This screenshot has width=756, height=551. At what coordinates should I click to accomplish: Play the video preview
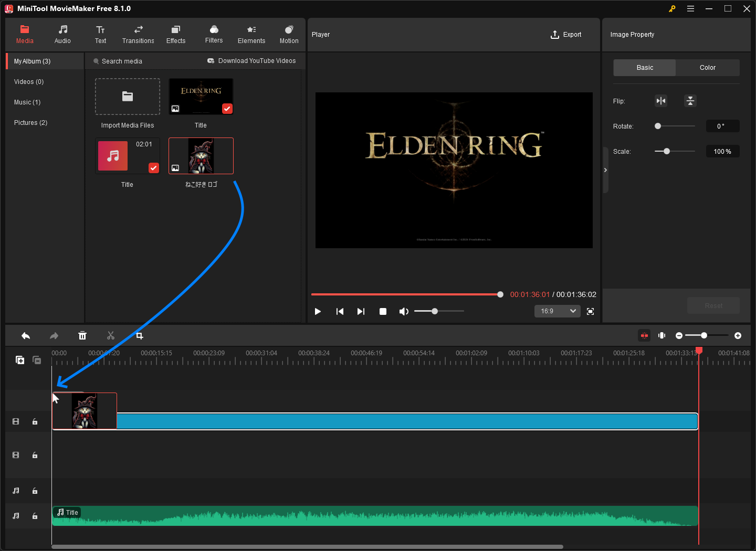[x=318, y=311]
